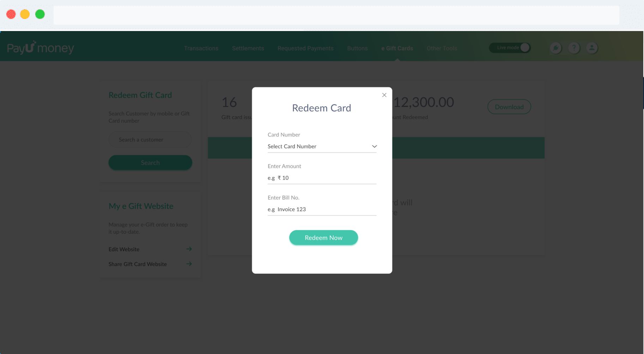Enable Live mode in the top bar
This screenshot has height=354, width=644.
pyautogui.click(x=524, y=47)
